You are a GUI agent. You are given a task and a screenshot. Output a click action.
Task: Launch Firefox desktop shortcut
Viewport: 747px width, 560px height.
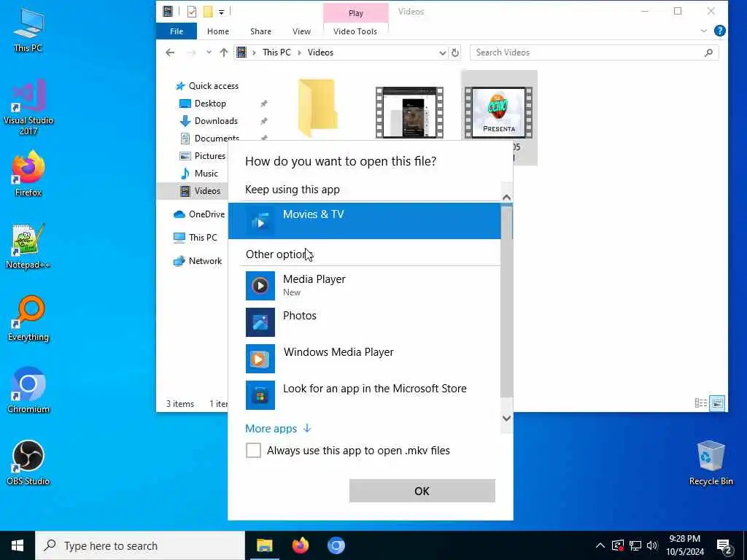point(28,174)
